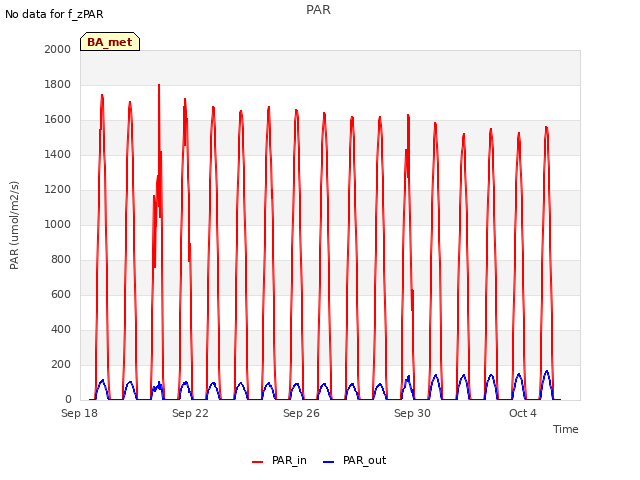Toggle the PAR_out legend entry
The width and height of the screenshot is (640, 480).
(354, 460)
